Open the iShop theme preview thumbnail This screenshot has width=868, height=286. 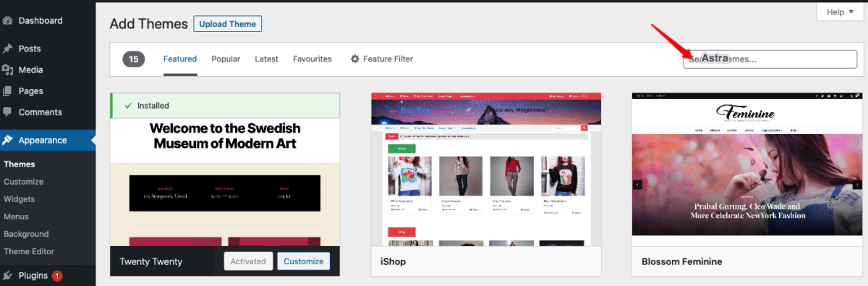tap(486, 169)
